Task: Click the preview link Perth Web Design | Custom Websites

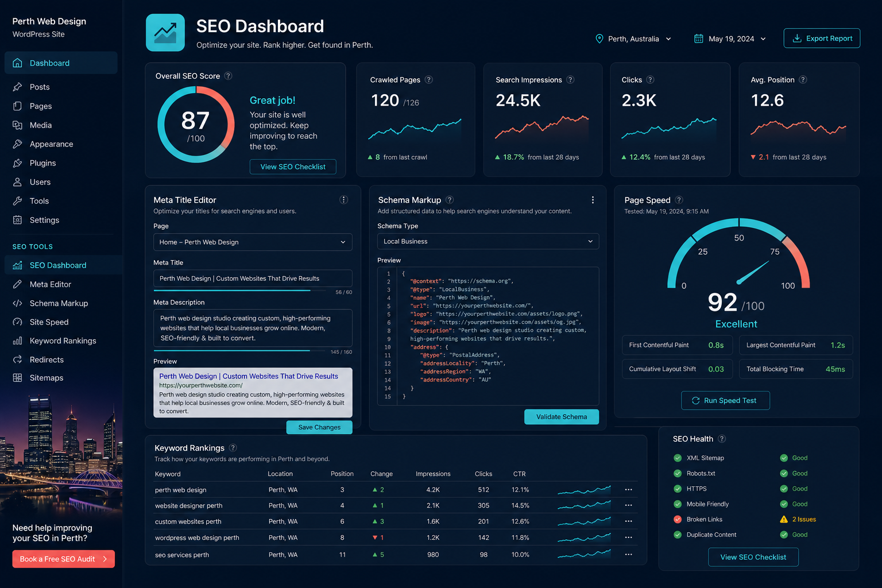Action: click(x=249, y=376)
